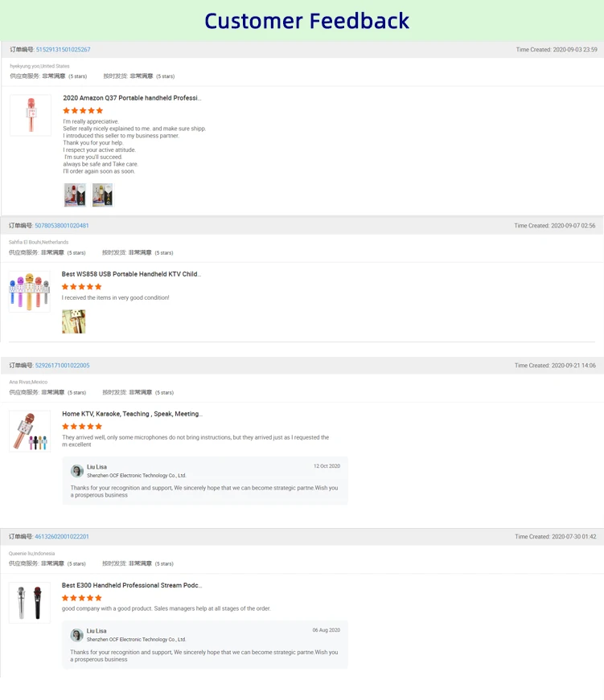The width and height of the screenshot is (604, 700).
Task: Click the five-star rating on the WS858 review
Action: (x=82, y=287)
